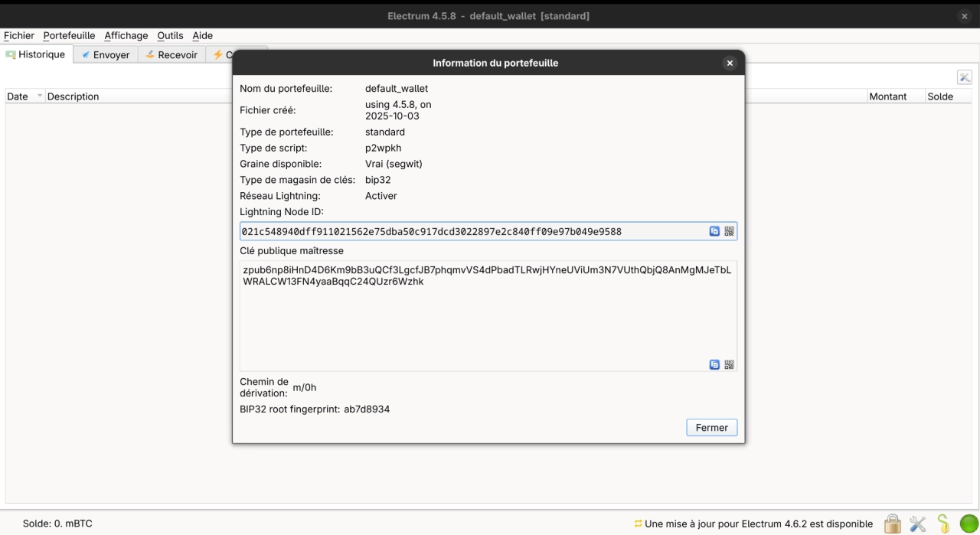980x535 pixels.
Task: Click the Fermer button
Action: [x=712, y=428]
